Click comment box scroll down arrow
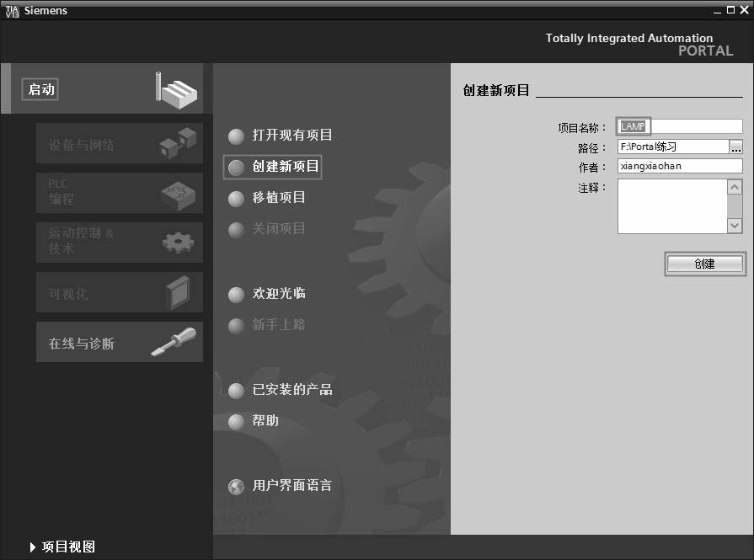 click(735, 226)
